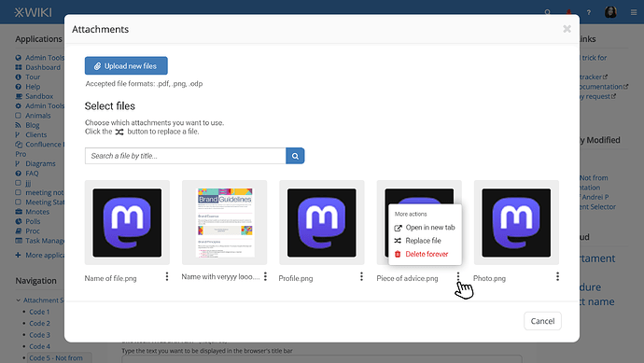Open the kebab menu for Photo.png
Screen dimensions: 644x363
(557, 277)
